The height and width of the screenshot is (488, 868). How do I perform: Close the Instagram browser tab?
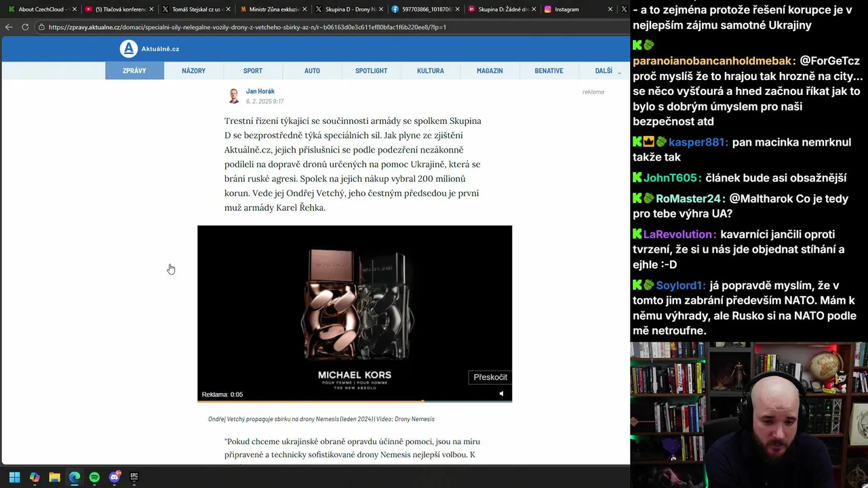click(610, 9)
